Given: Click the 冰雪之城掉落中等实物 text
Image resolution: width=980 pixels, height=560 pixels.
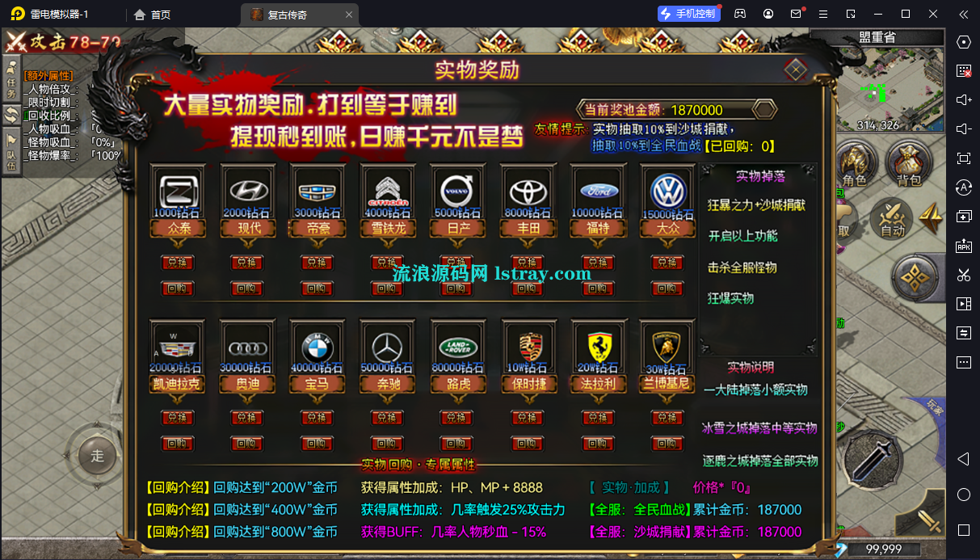Looking at the screenshot, I should coord(759,428).
